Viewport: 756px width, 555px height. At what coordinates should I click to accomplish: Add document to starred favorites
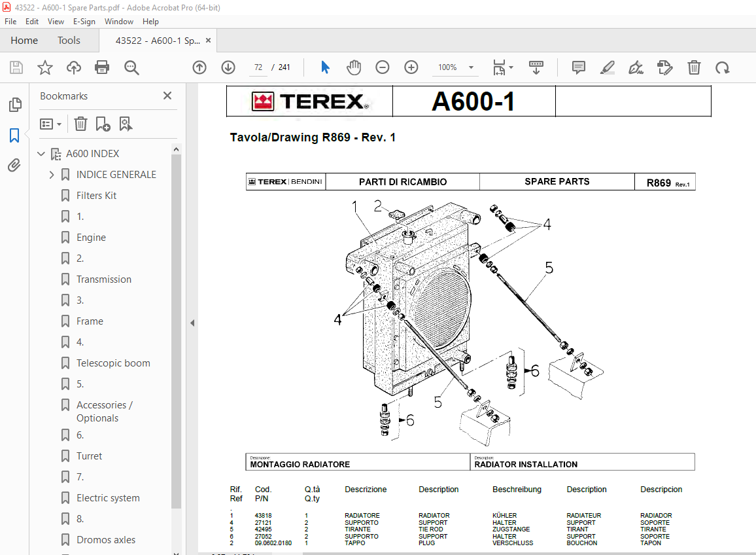pos(45,67)
